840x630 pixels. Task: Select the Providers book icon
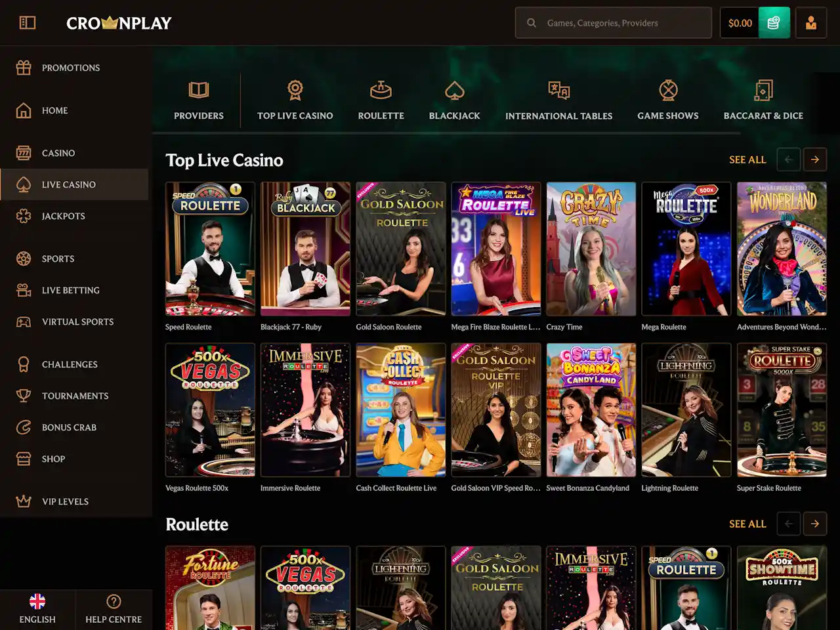tap(198, 90)
